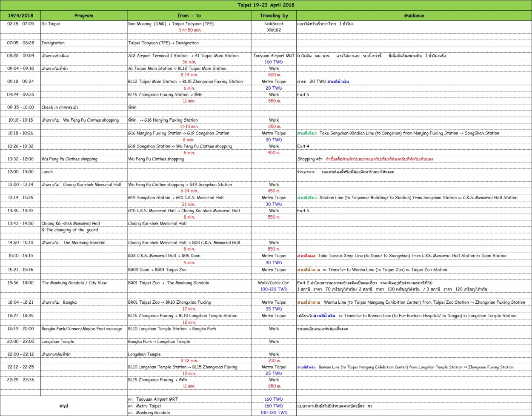Select 'A1 Taipei Main Station -> BL12 Taipei Main Station'
This screenshot has height=416, width=532.
point(189,68)
